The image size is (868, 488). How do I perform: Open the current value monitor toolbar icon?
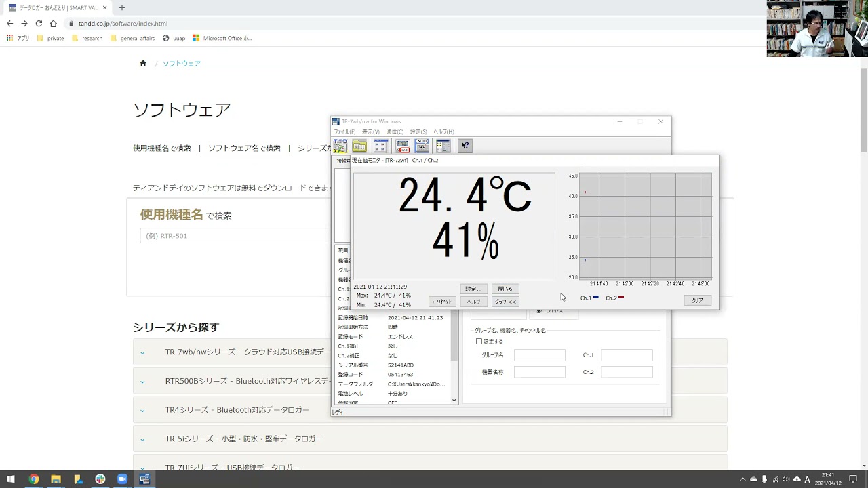[x=422, y=146]
